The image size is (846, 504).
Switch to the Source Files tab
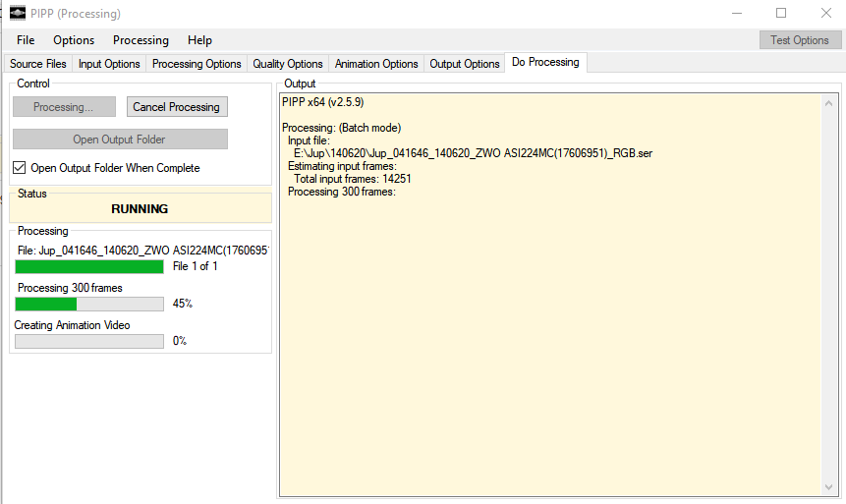[37, 64]
